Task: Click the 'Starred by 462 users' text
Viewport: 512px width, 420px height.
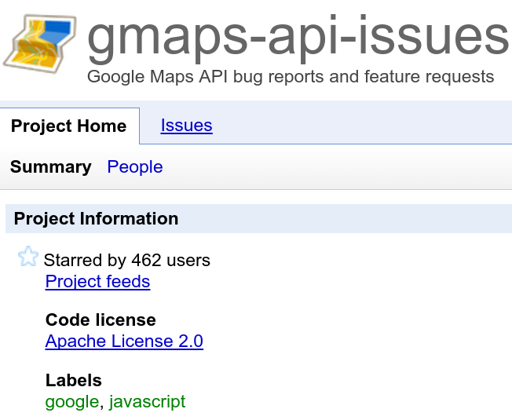Action: click(x=126, y=261)
